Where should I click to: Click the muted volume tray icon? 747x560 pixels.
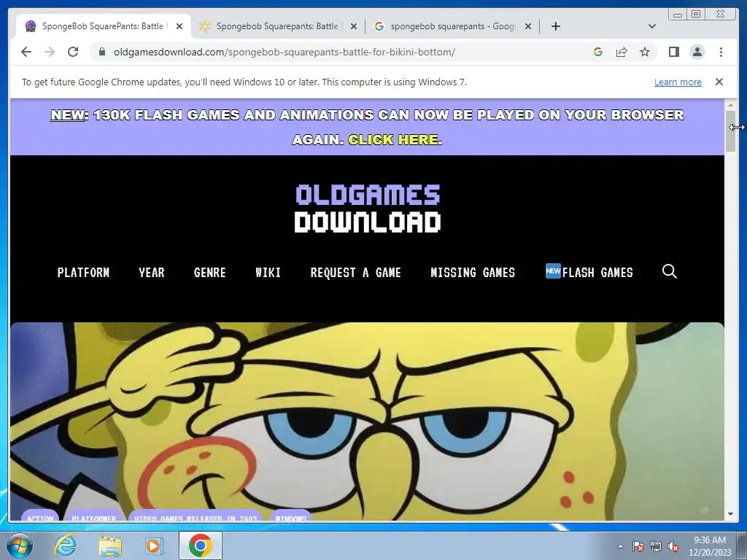point(673,546)
